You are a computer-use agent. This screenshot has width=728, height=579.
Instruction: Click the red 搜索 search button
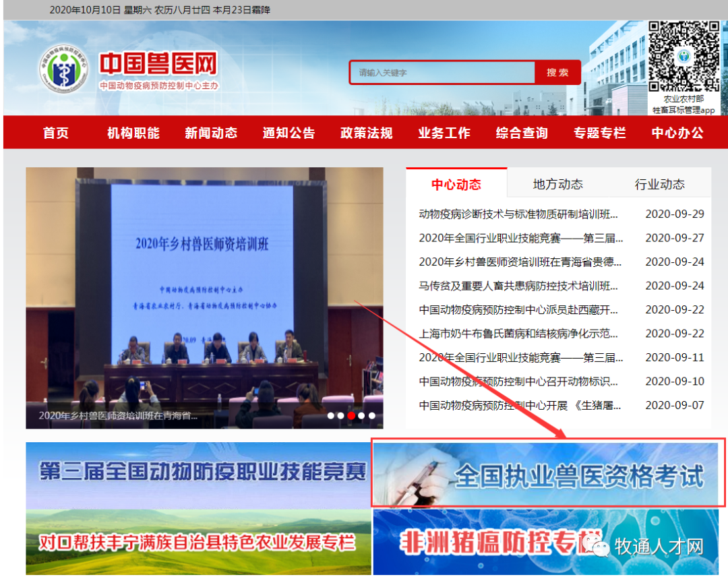(557, 72)
